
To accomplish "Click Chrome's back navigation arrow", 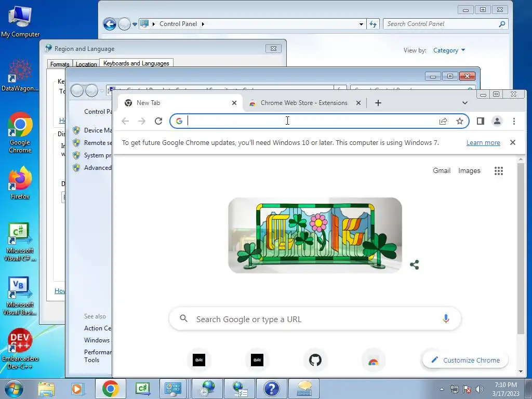I will 125,121.
